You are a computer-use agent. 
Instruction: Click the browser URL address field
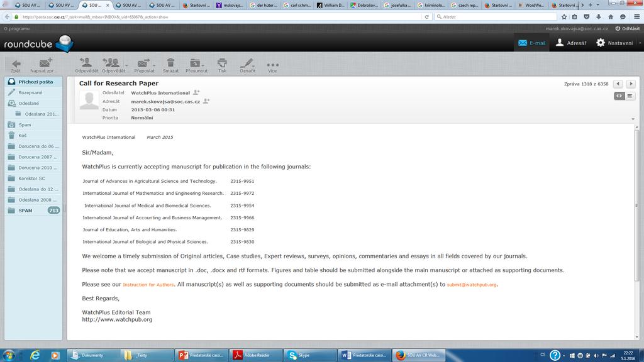tap(221, 17)
